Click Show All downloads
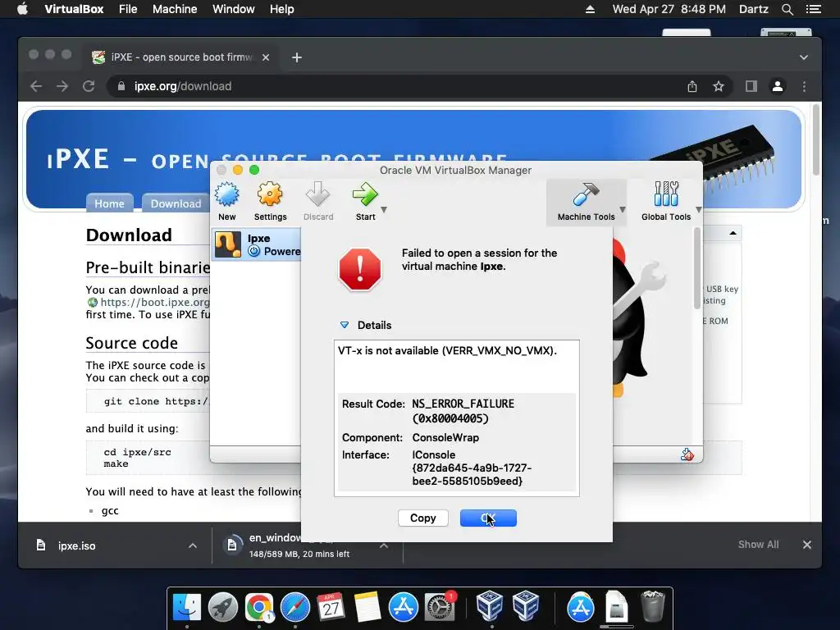 (x=758, y=545)
